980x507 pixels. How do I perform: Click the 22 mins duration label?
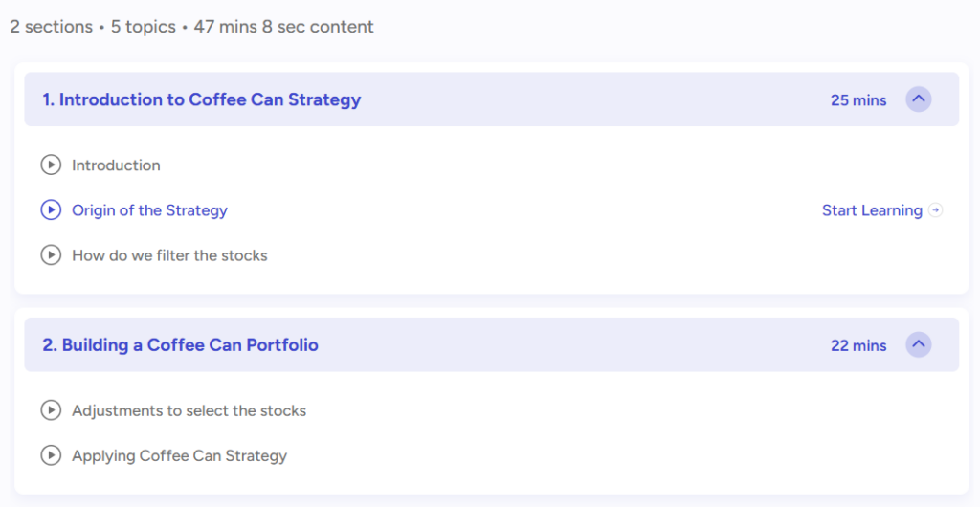(x=858, y=345)
